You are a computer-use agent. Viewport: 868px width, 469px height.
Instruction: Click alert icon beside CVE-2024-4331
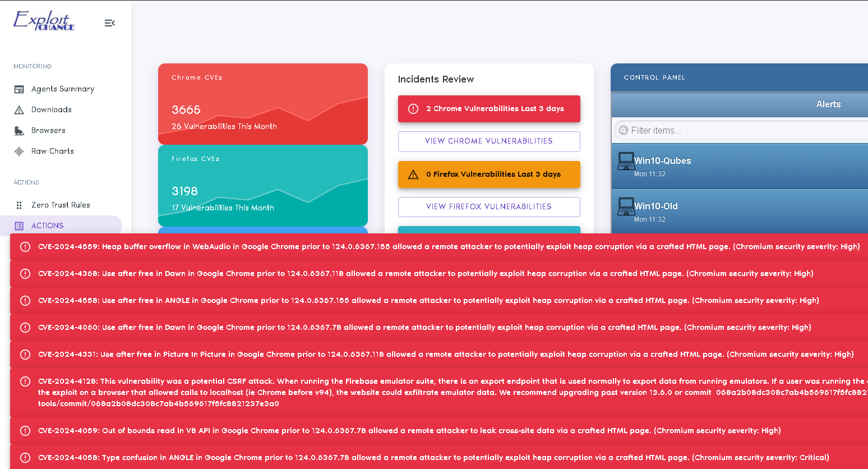25,355
